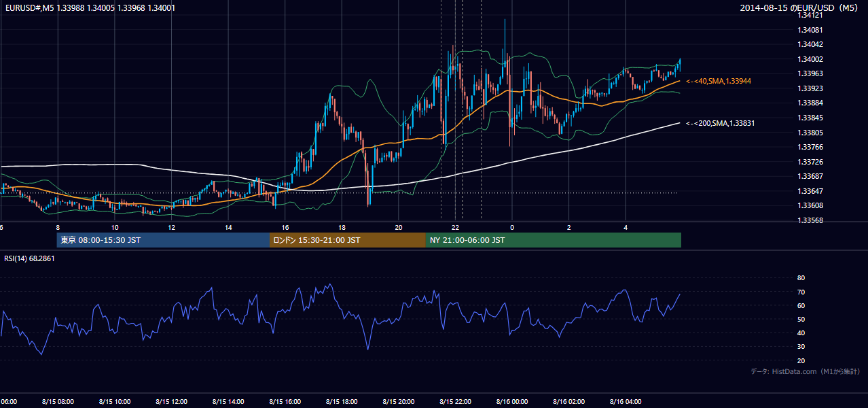Click the '8/16 02:00' bottom time label
This screenshot has height=408, width=868.
click(x=569, y=402)
